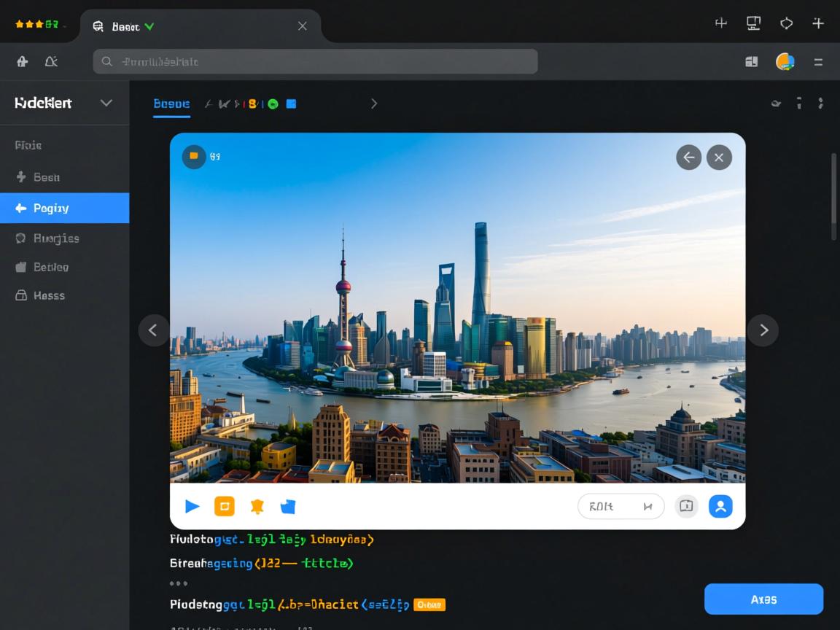Click the blue user profile icon button
The image size is (840, 630).
[720, 506]
